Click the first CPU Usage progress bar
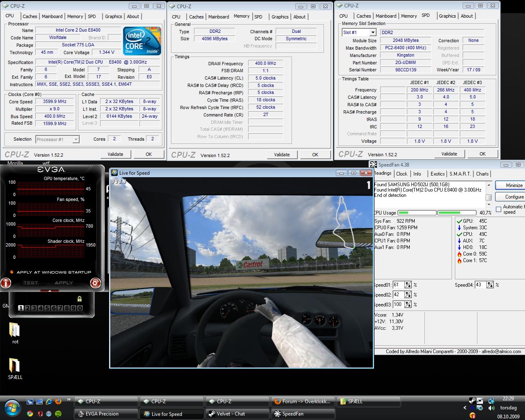Image resolution: width=525 pixels, height=420 pixels. 417,213
